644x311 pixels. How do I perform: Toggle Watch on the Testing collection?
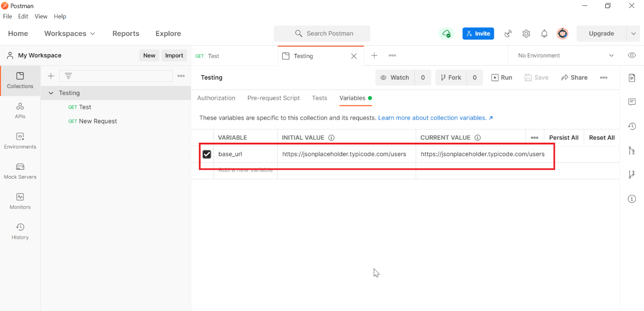395,77
